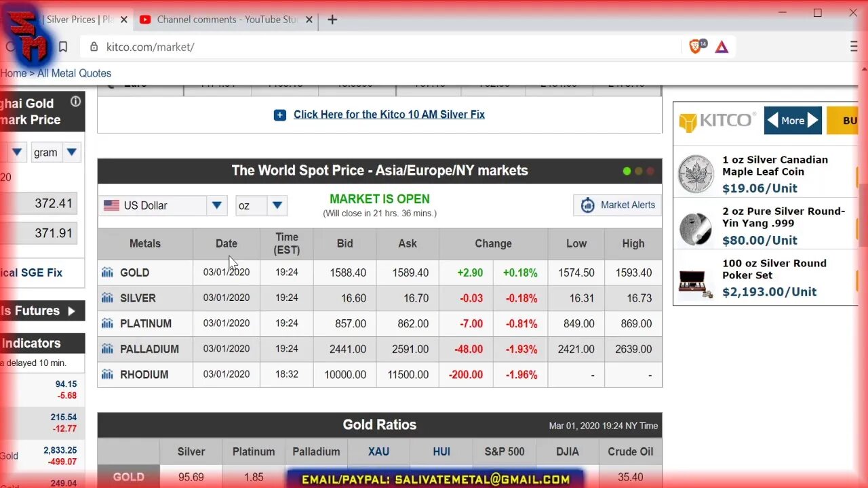Click the right arrow of More button
Image resolution: width=868 pixels, height=488 pixels.
[812, 121]
